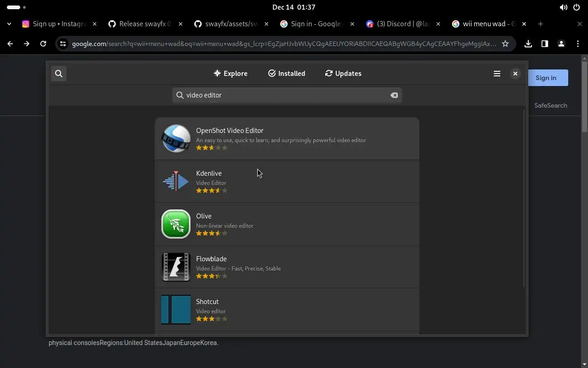
Task: Click the Shotcut star rating
Action: [x=212, y=319]
